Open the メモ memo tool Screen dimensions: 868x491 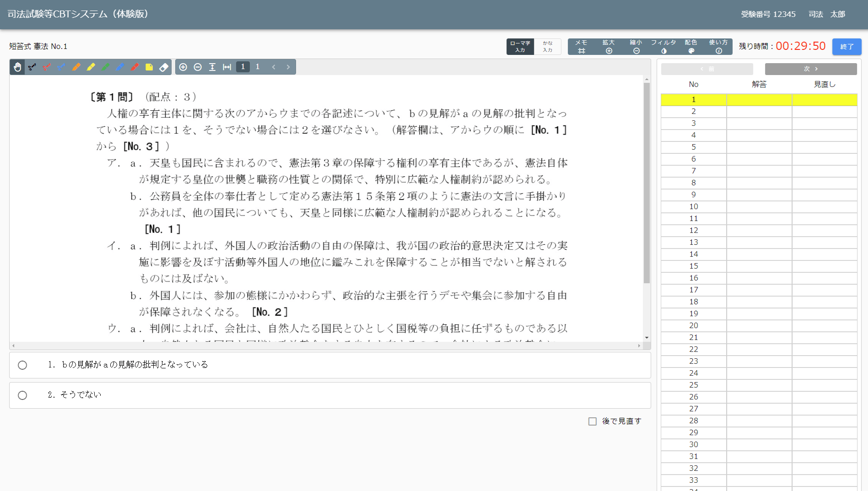[x=581, y=47]
